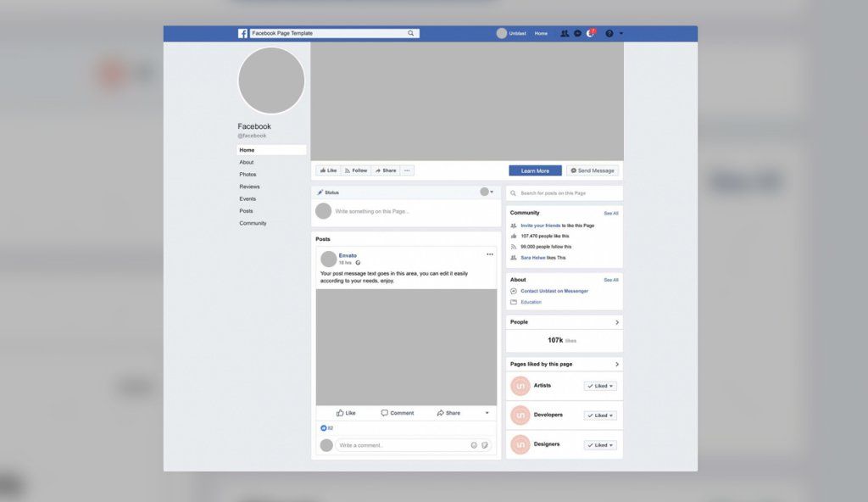Click the Unblast profile avatar in top bar
This screenshot has height=502, width=868.
click(502, 33)
